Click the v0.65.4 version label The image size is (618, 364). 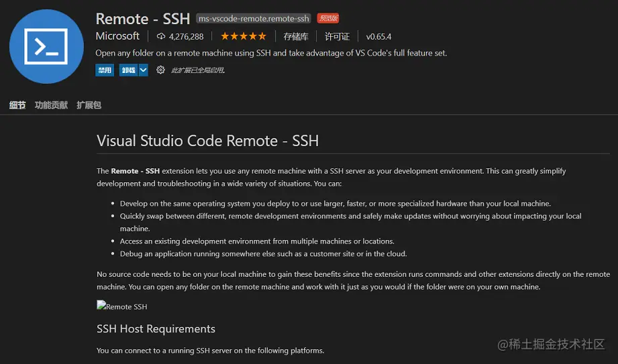coord(378,36)
